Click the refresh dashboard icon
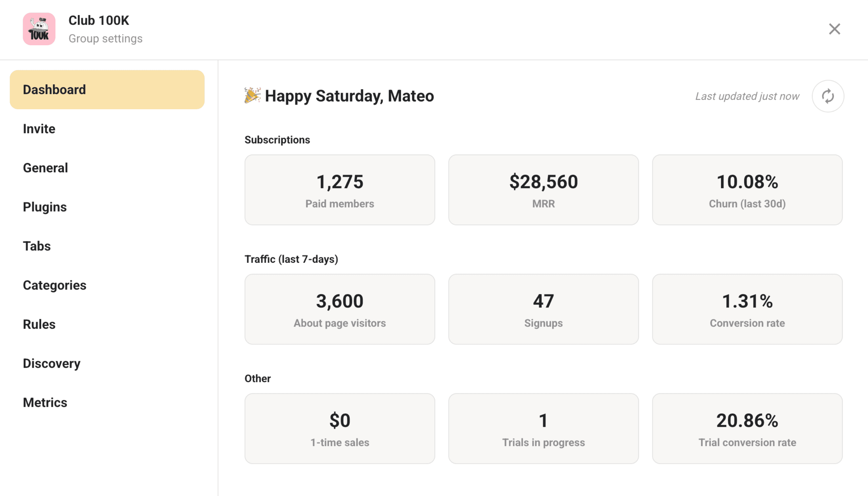868x496 pixels. 827,96
